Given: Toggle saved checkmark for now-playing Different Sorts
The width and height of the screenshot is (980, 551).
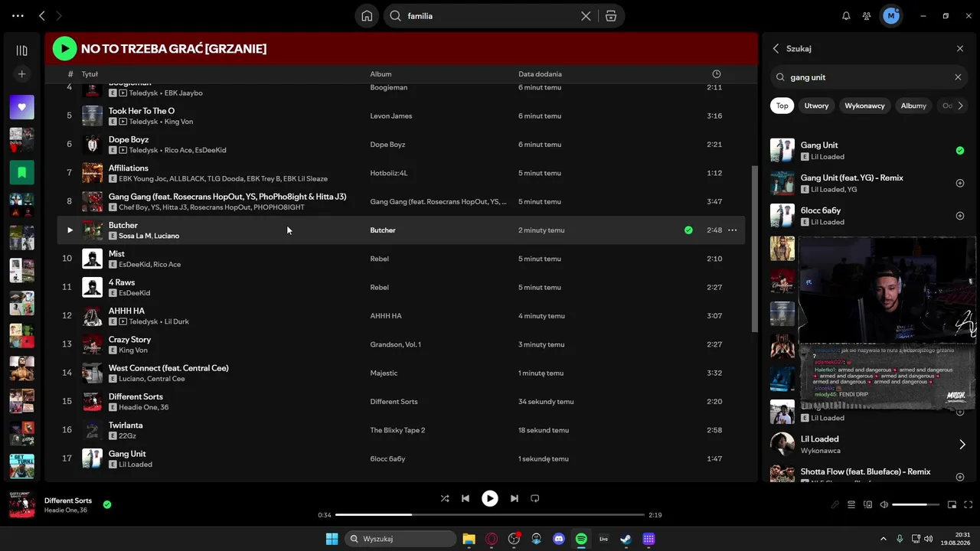Looking at the screenshot, I should tap(107, 504).
